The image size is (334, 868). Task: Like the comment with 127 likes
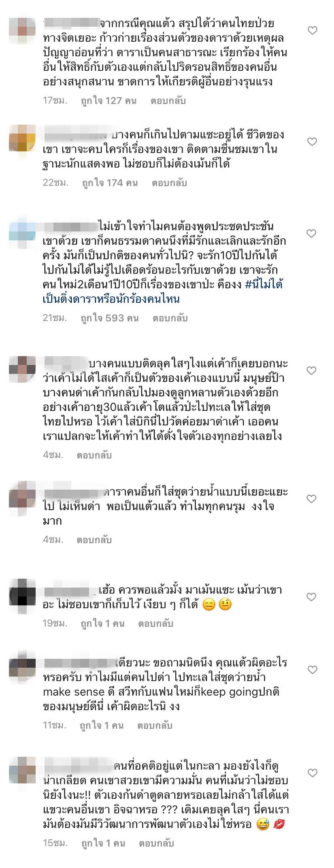[312, 30]
